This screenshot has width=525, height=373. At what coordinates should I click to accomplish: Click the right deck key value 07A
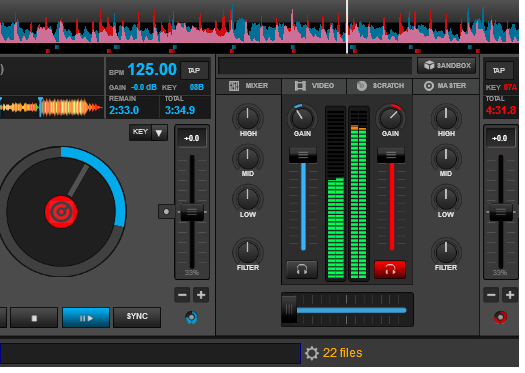point(510,88)
